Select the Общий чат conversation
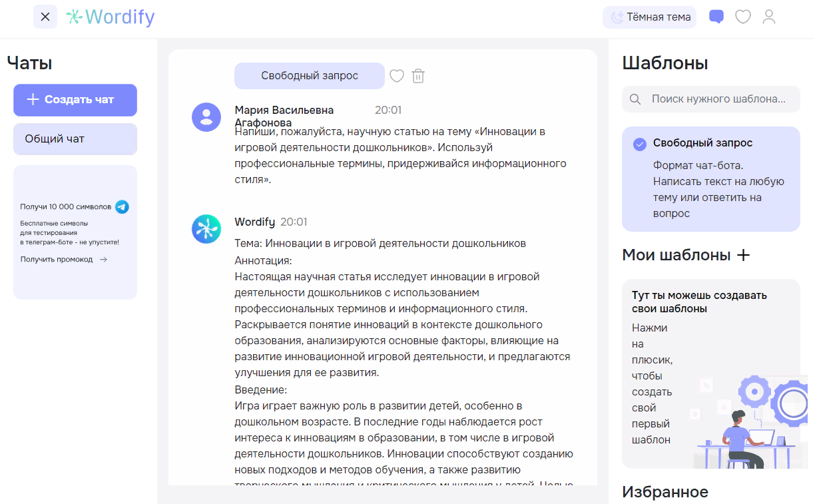 click(75, 139)
